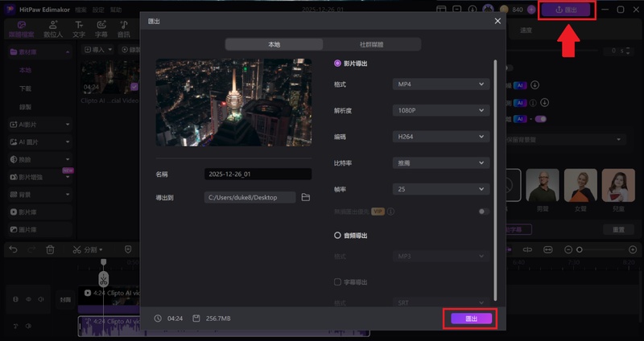Open the 音訊 audio tool
Screen dimensions: 644x341
(x=124, y=26)
